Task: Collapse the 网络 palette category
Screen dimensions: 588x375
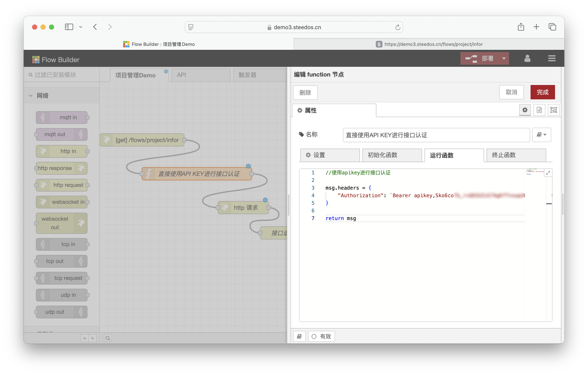Action: point(61,96)
